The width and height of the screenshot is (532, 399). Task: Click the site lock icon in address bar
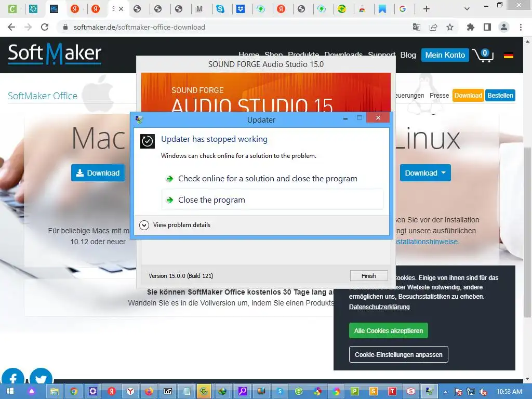(x=65, y=27)
